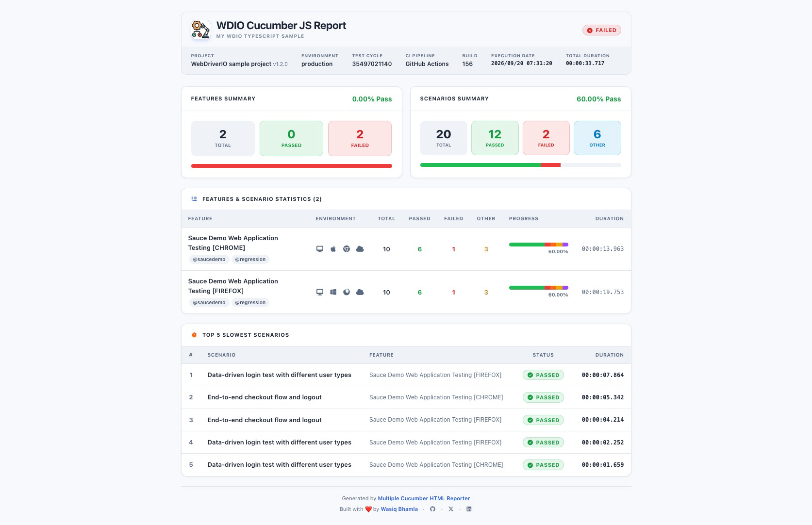Open the Sauce Demo Web Application Testing [CHROME] feature
This screenshot has height=525, width=812.
click(x=233, y=243)
